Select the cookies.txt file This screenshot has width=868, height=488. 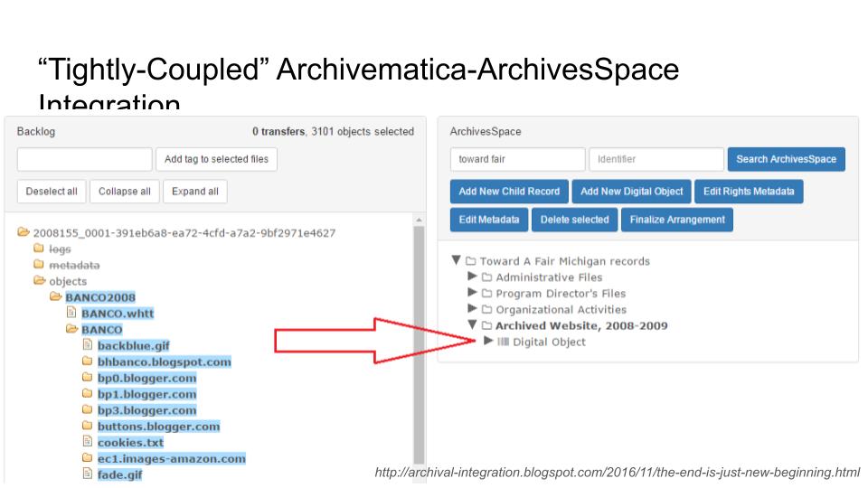pos(130,443)
